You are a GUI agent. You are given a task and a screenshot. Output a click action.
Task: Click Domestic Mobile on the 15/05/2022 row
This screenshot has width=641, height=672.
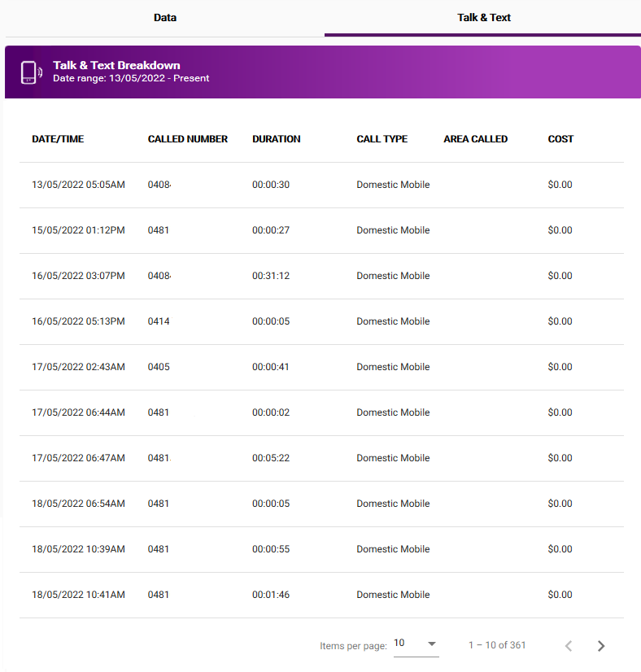pos(393,230)
